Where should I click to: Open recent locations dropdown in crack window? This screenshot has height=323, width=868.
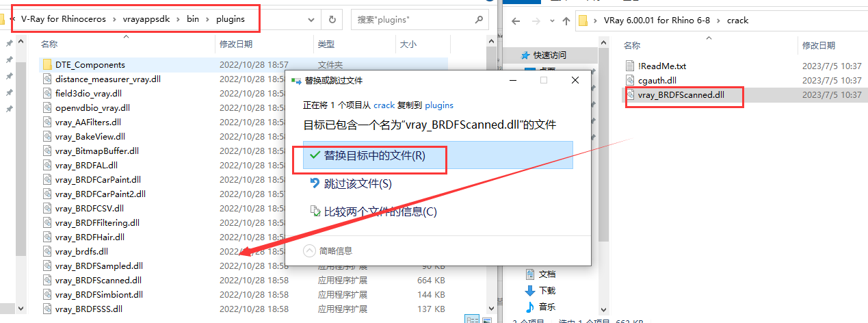(551, 21)
